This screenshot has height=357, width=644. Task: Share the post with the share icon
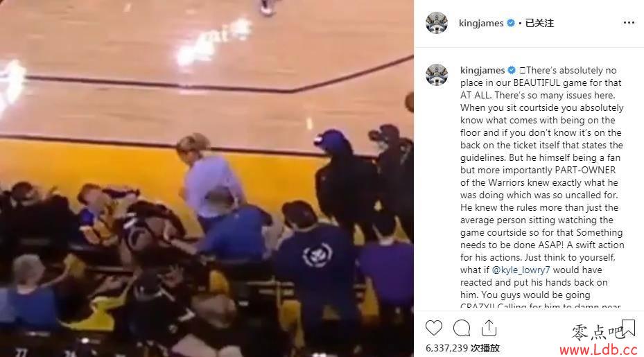tap(489, 328)
